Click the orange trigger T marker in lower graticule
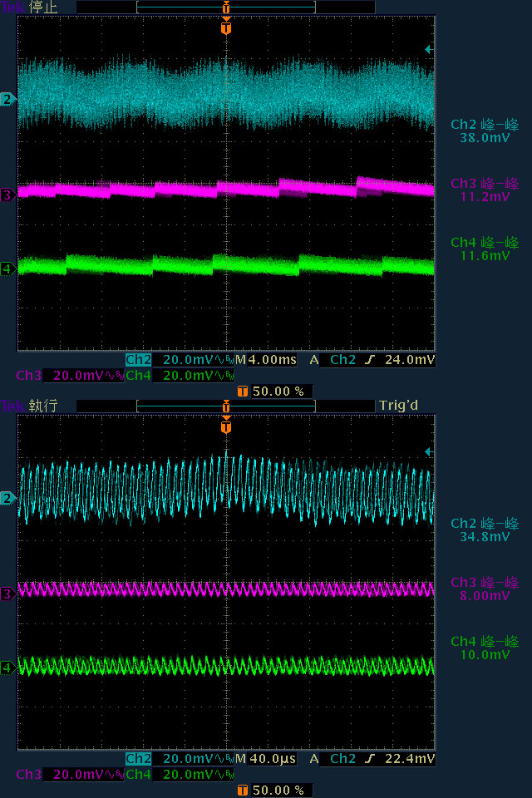Viewport: 532px width, 798px height. coord(226,426)
